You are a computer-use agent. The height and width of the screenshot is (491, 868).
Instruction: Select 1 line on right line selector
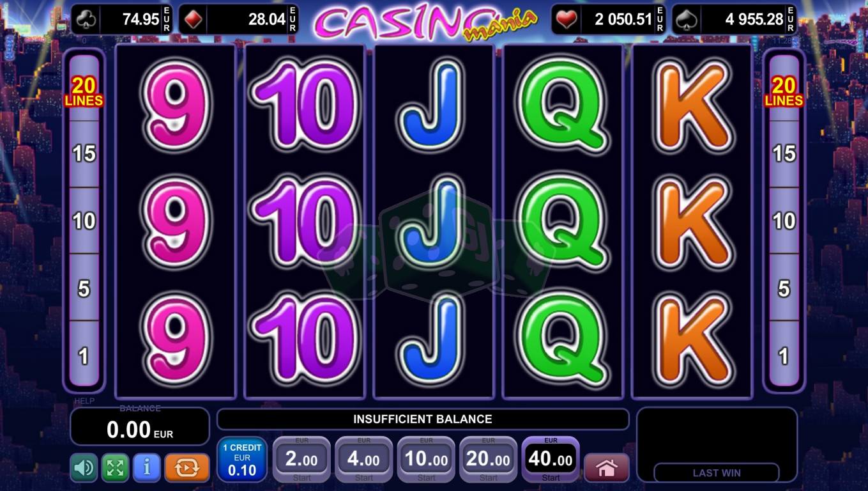click(x=784, y=355)
